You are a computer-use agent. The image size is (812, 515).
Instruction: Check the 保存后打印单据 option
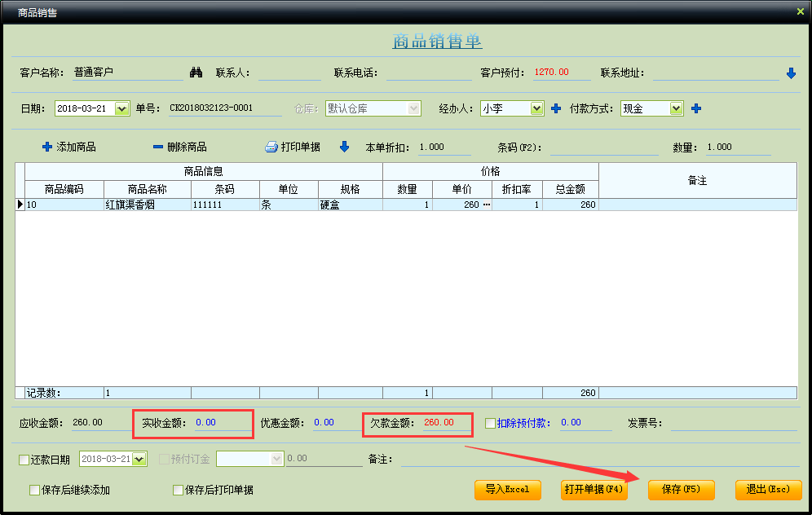tap(179, 491)
